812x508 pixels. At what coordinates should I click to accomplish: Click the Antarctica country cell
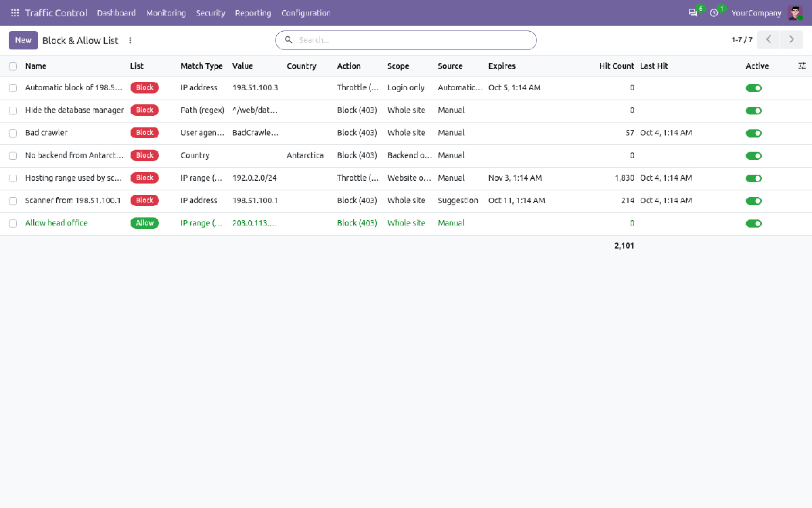[305, 156]
